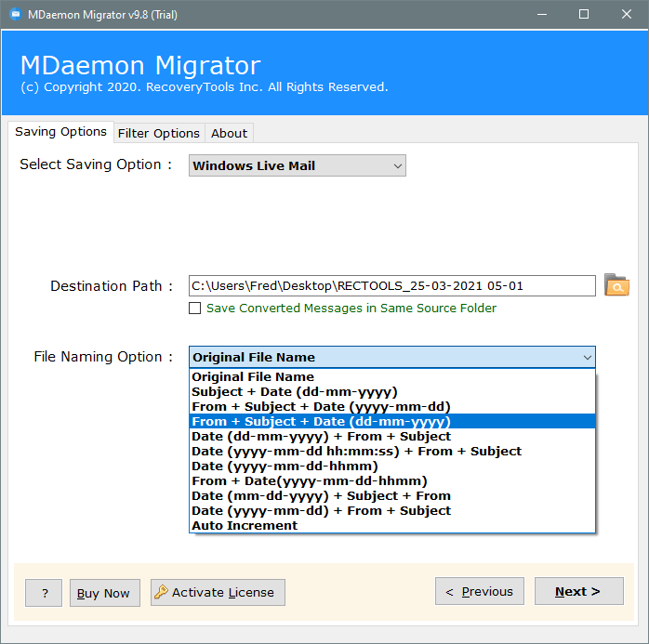This screenshot has width=649, height=644.
Task: Minimize the MDaemon Migrator window
Action: (542, 15)
